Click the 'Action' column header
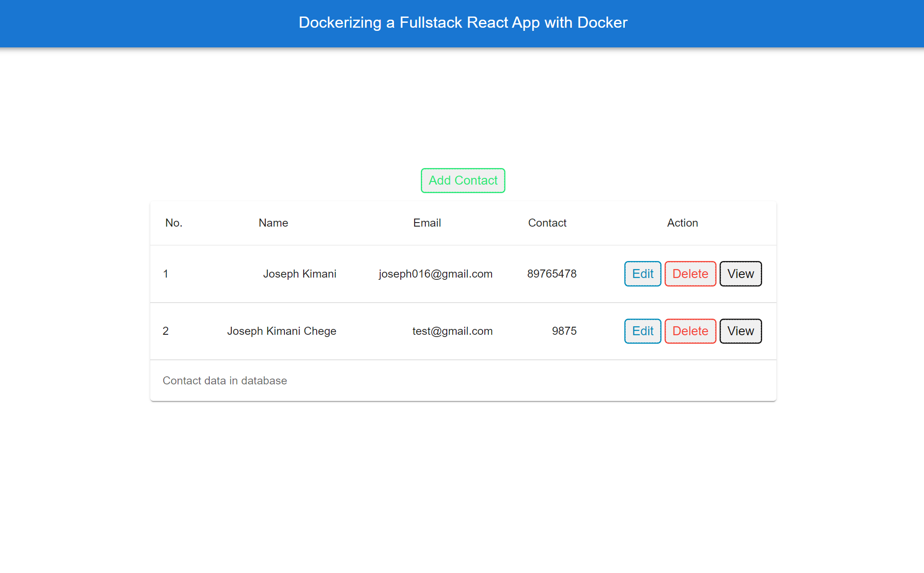924x573 pixels. [682, 223]
